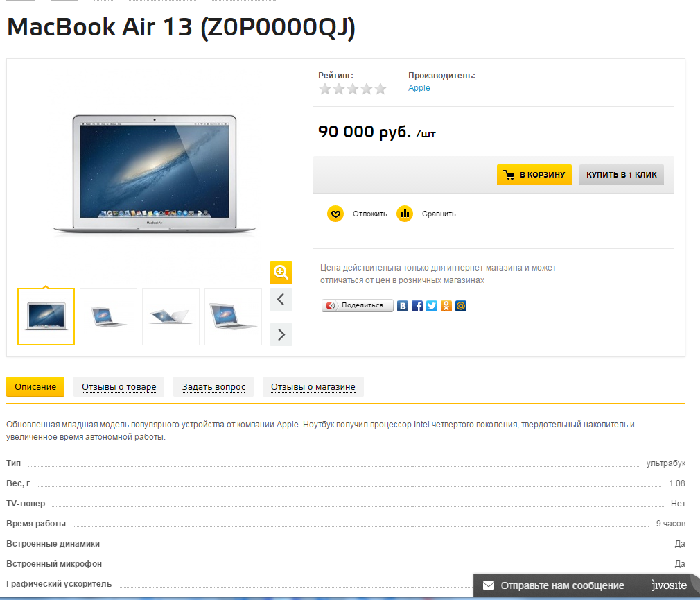Screen dimensions: 700x600
Task: Select second MacBook thumbnail
Action: click(109, 317)
